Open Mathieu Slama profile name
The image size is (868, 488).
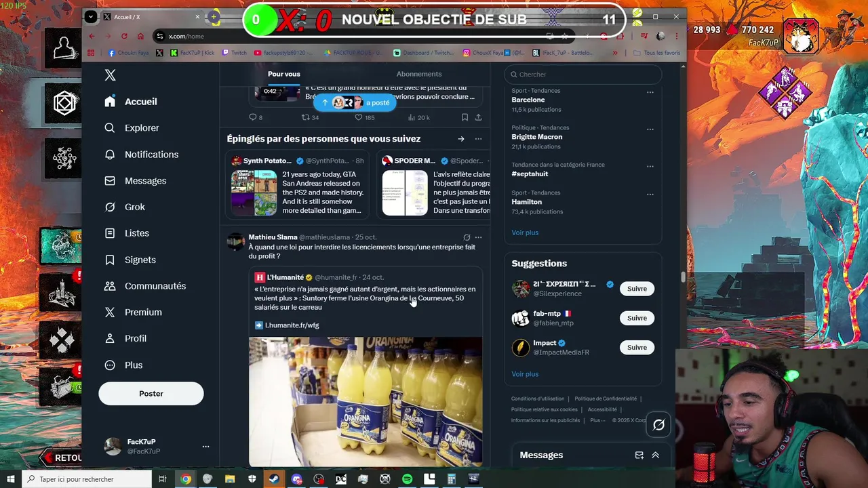(x=273, y=237)
